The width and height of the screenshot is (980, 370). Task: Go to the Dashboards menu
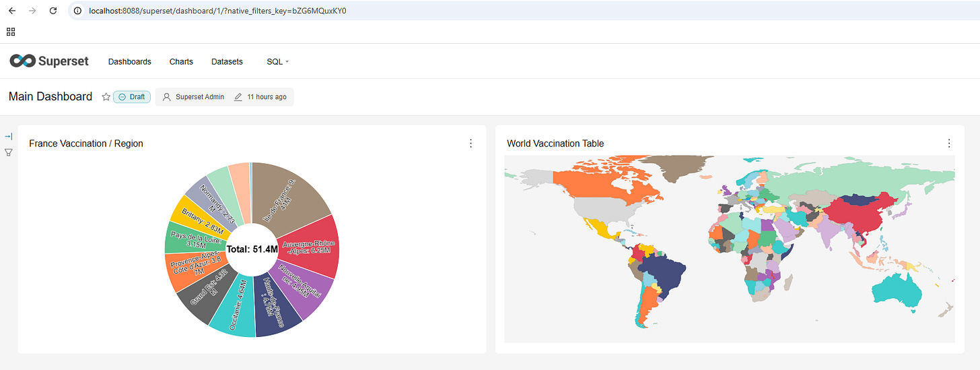click(x=130, y=61)
